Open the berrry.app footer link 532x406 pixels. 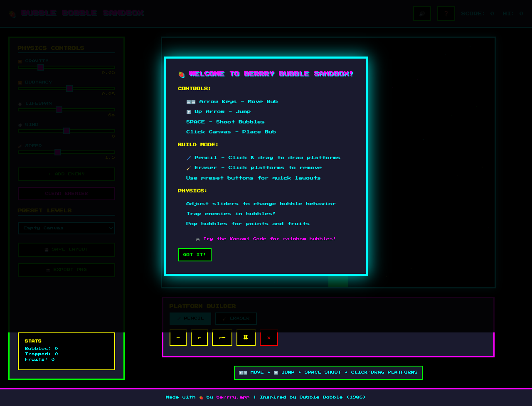tap(233, 397)
